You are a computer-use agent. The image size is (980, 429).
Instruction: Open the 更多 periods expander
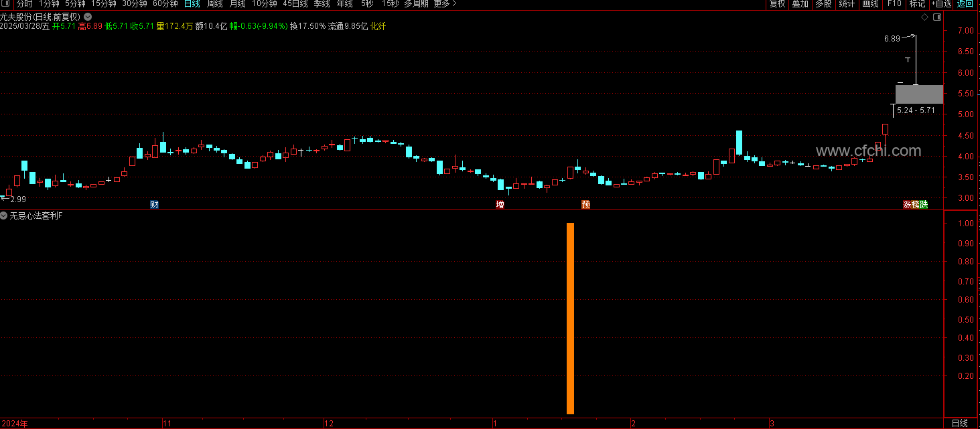coord(445,4)
